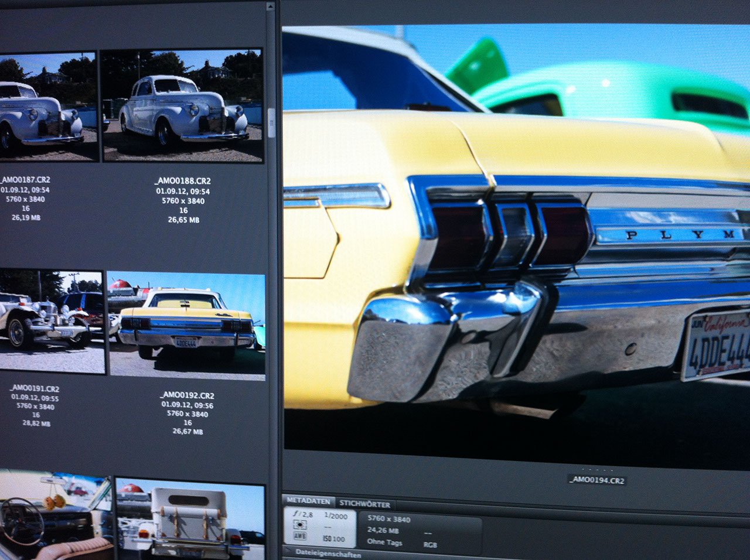Click the 26,67 MB size under _AMO0192.CR2
This screenshot has width=750, height=560.
[187, 431]
